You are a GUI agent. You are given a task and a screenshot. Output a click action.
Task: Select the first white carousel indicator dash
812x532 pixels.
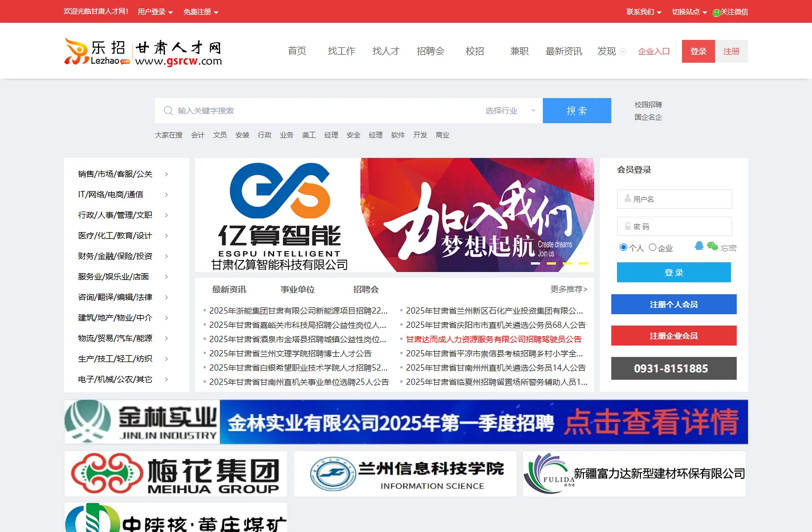click(x=535, y=263)
